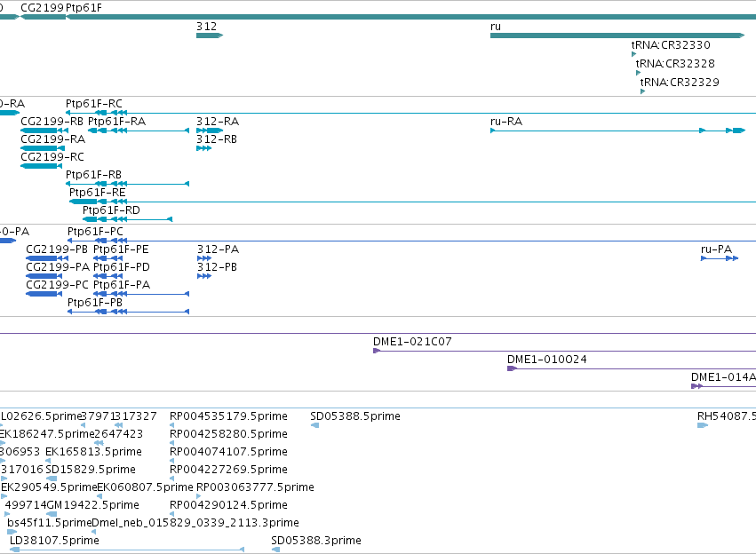Select the Ptp61F-PB protein label
The image size is (756, 554).
pos(95,303)
